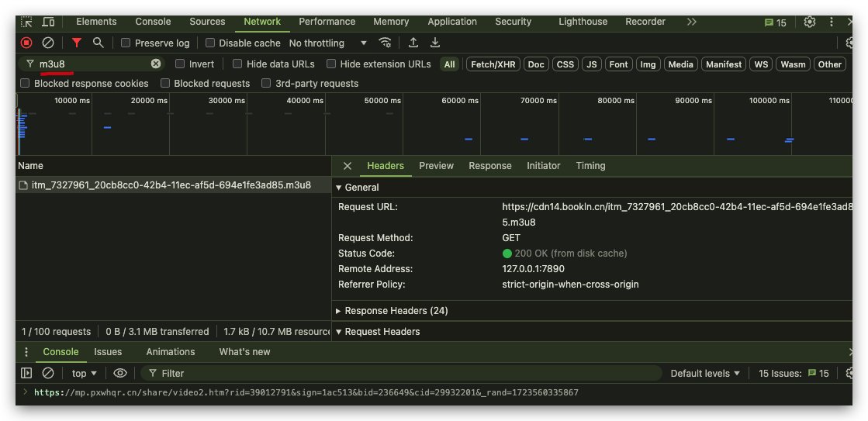Open the Security panel
The height and width of the screenshot is (421, 868).
point(514,22)
